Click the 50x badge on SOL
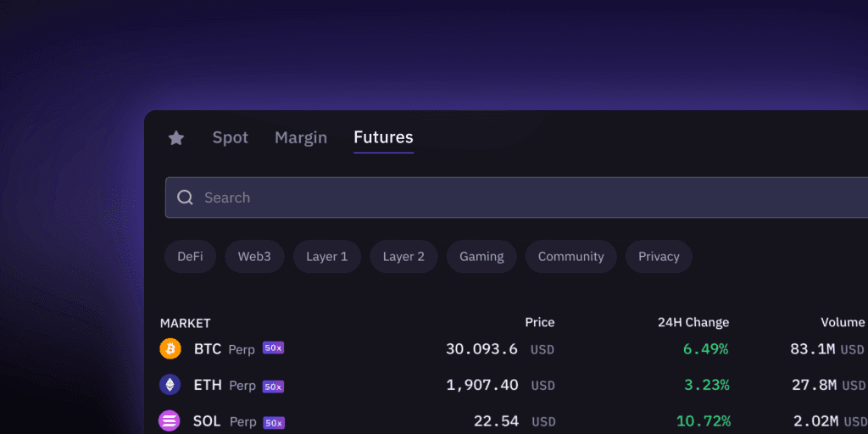This screenshot has width=868, height=434. point(274,423)
